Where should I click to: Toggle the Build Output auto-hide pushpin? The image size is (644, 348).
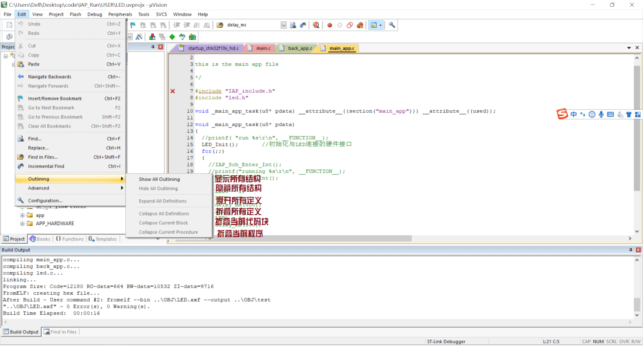tap(631, 250)
